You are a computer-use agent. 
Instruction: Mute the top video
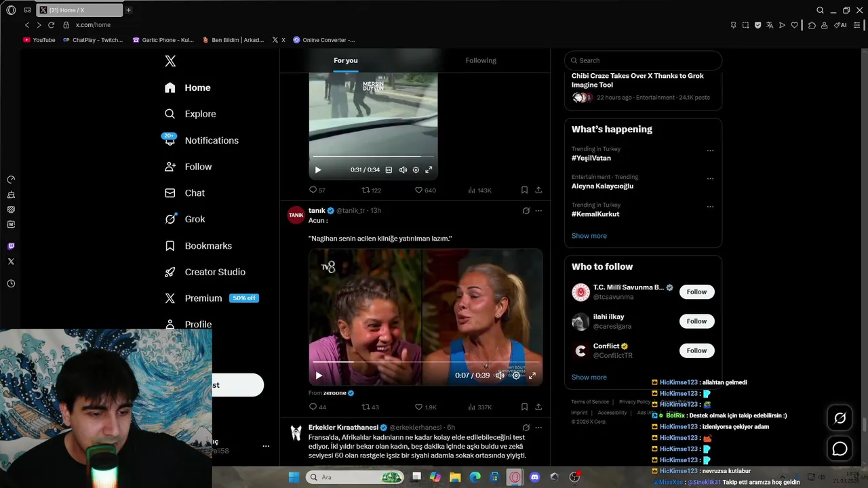[x=403, y=170]
